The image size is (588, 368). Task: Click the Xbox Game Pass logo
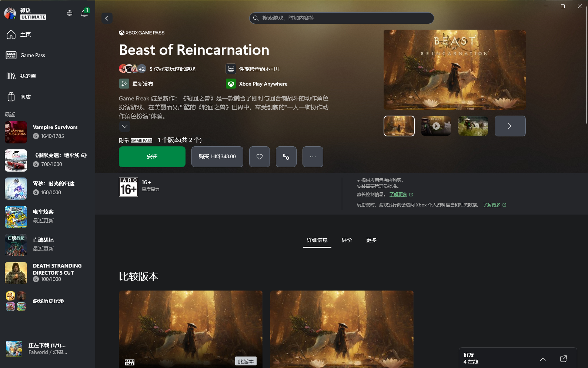(x=142, y=33)
